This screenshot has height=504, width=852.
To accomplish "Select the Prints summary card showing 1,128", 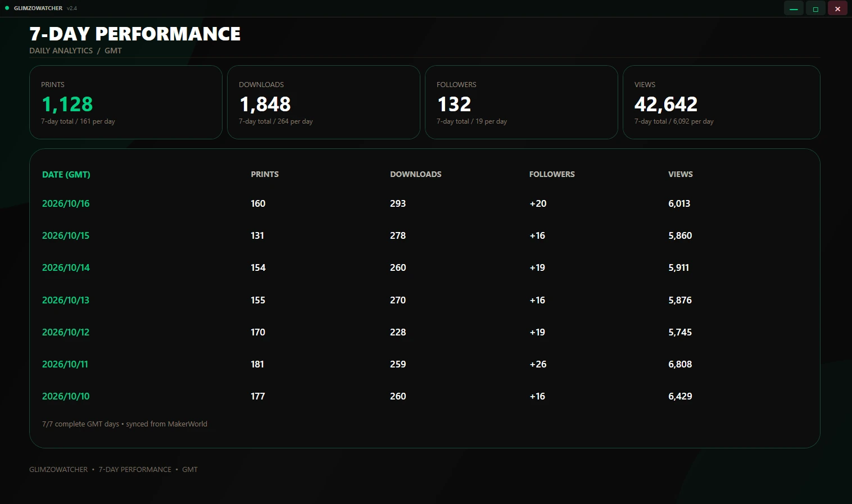I will point(126,102).
